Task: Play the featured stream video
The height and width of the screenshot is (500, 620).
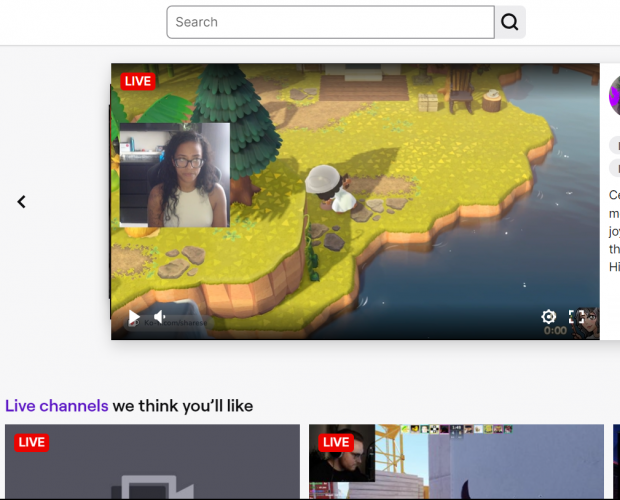Action: (x=134, y=317)
